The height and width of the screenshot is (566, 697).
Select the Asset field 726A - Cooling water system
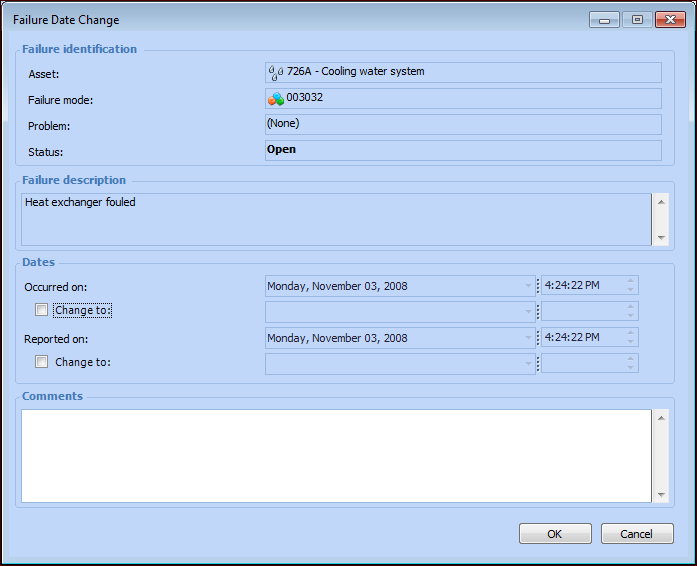pyautogui.click(x=463, y=72)
